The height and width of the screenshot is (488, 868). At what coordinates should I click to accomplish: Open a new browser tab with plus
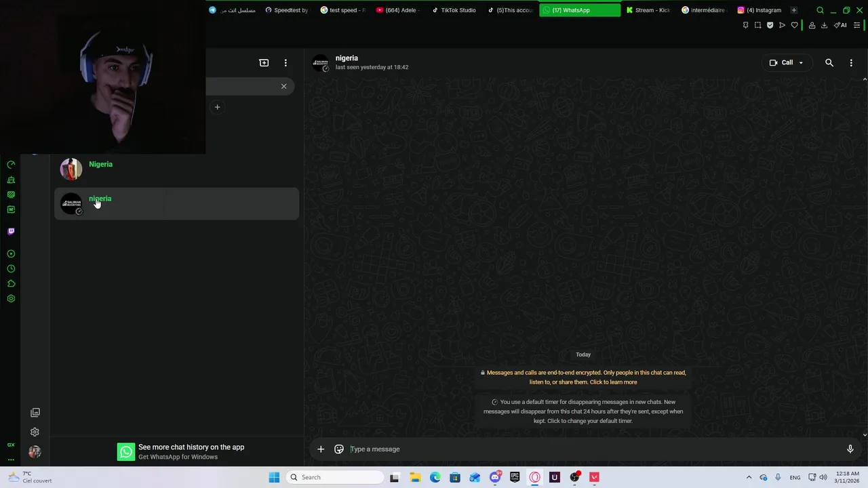(793, 10)
